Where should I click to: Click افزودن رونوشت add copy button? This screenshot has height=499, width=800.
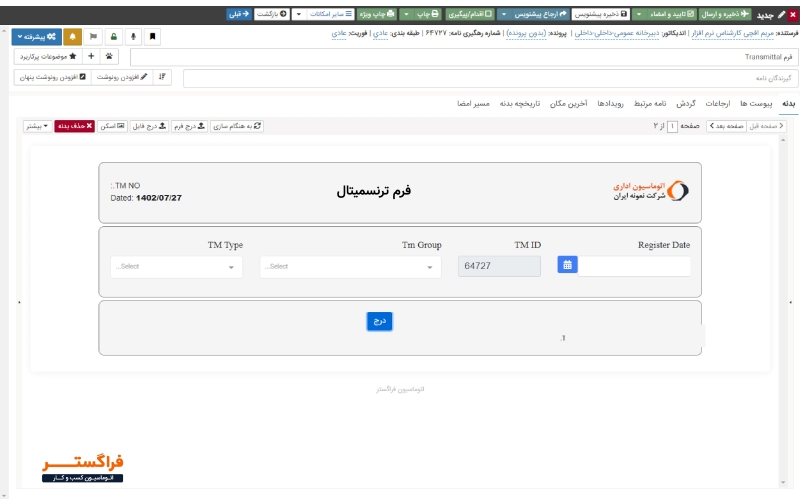coord(122,77)
